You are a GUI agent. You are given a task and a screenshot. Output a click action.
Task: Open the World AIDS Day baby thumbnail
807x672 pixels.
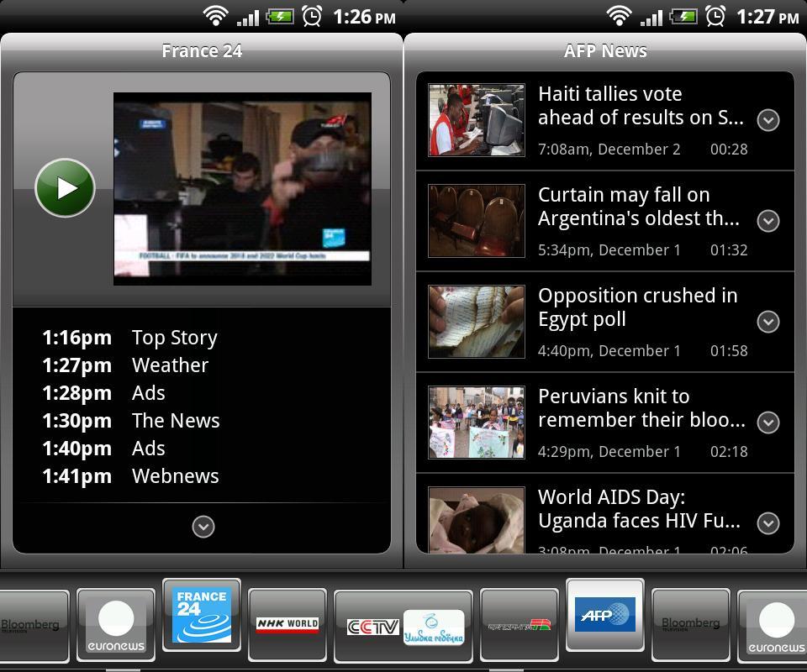click(477, 520)
